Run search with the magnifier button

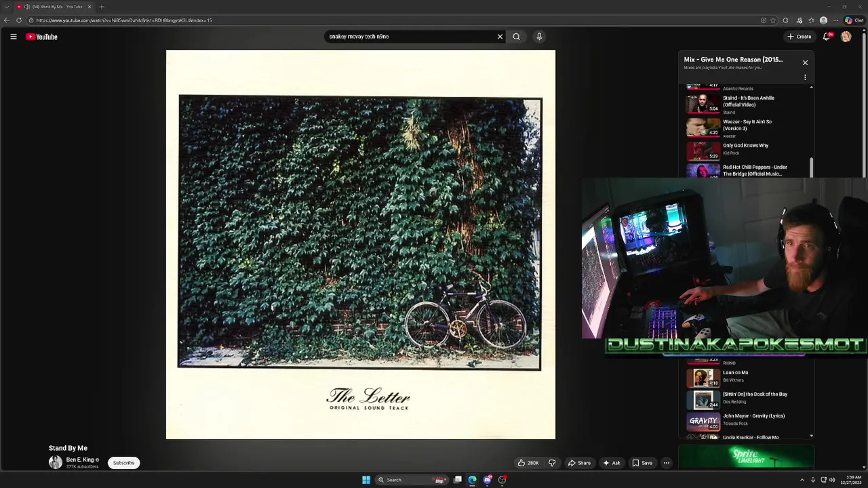(x=516, y=37)
